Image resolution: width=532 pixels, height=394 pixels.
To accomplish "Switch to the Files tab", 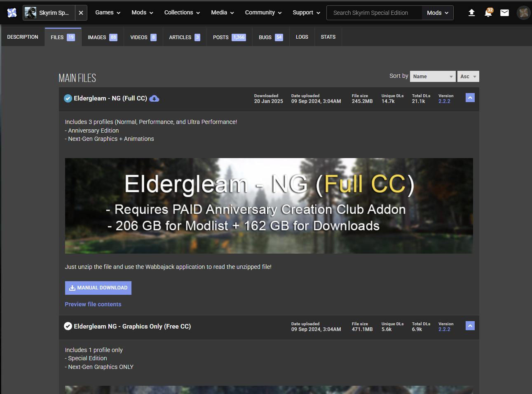I will 63,37.
